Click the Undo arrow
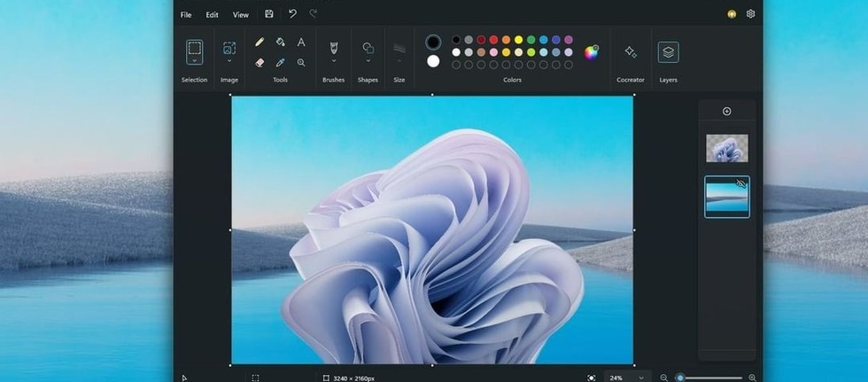The height and width of the screenshot is (382, 868). pos(292,14)
